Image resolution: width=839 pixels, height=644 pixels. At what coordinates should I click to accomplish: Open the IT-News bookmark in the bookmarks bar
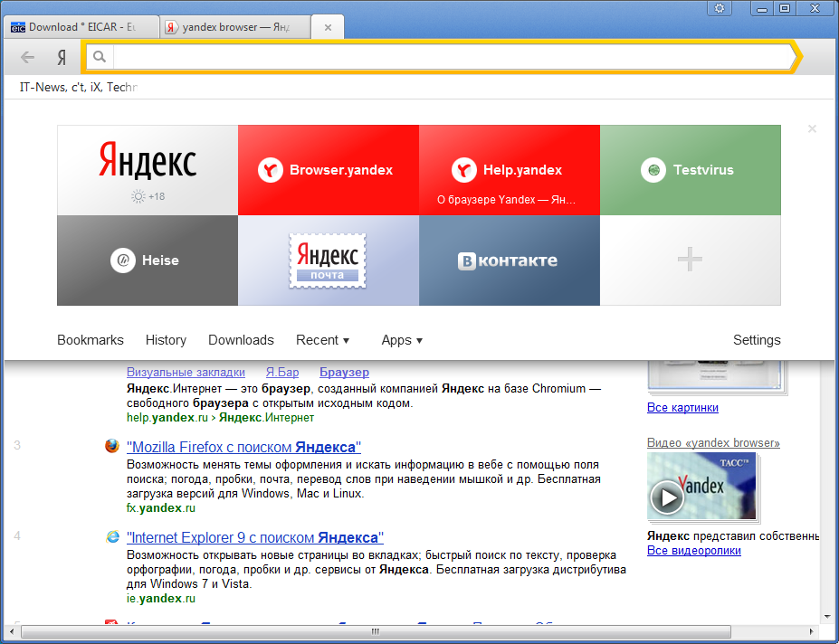[x=79, y=87]
